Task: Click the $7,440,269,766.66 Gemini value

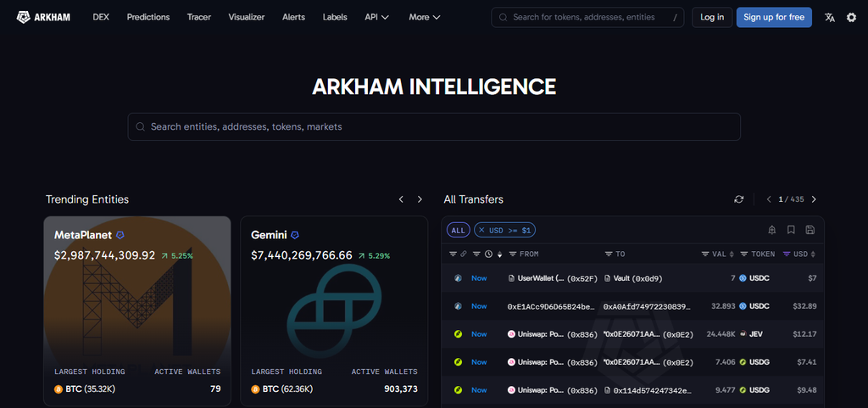Action: pyautogui.click(x=302, y=255)
